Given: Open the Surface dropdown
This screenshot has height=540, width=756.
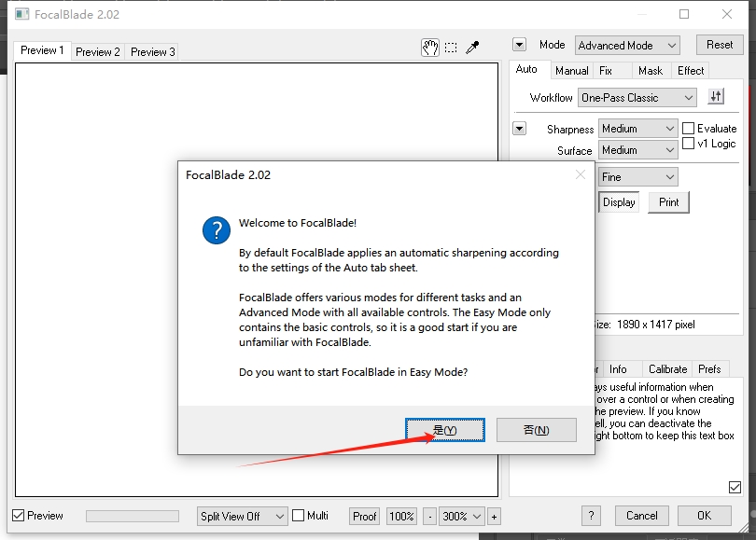Looking at the screenshot, I should [637, 150].
